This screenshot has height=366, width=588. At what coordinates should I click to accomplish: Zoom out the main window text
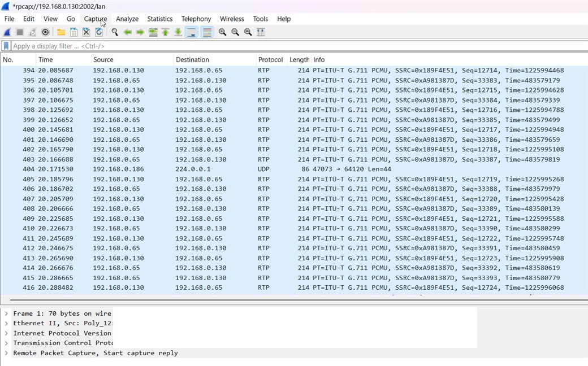pyautogui.click(x=235, y=32)
